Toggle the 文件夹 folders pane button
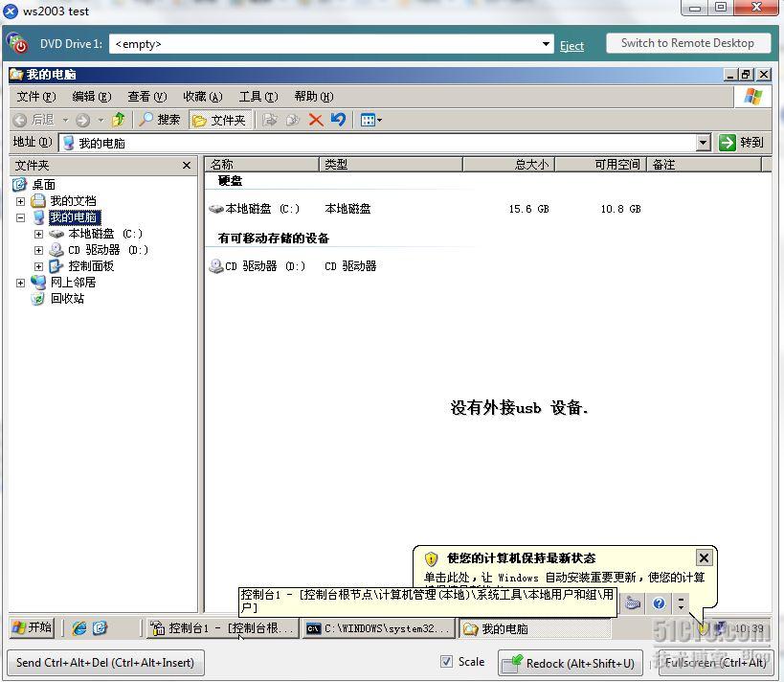Viewport: 784px width, 682px height. point(219,120)
